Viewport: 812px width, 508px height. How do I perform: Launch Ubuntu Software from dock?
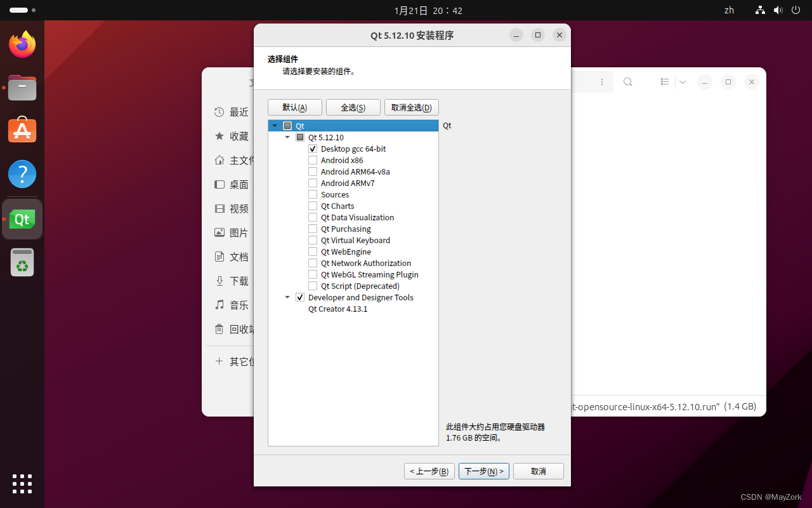click(x=22, y=130)
